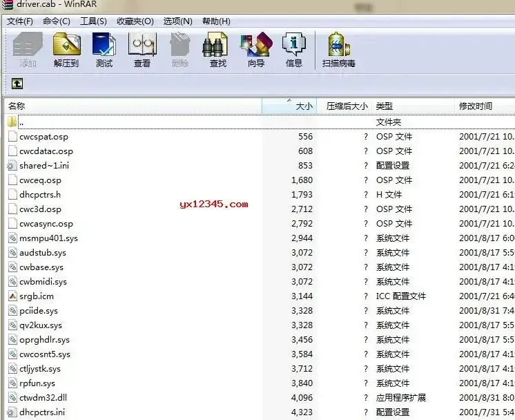Click the dhcpctrs.ini file icon
This screenshot has width=515, height=420.
pos(12,412)
